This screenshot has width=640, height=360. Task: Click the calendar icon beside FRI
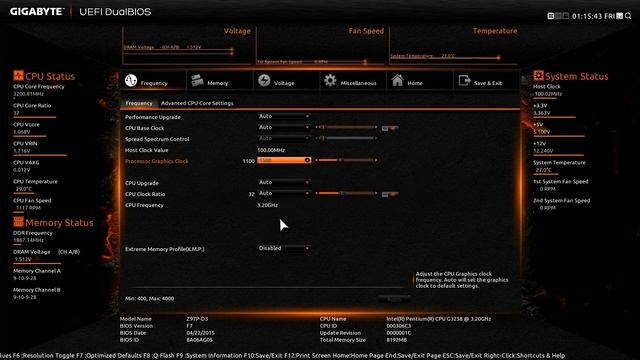click(x=620, y=16)
